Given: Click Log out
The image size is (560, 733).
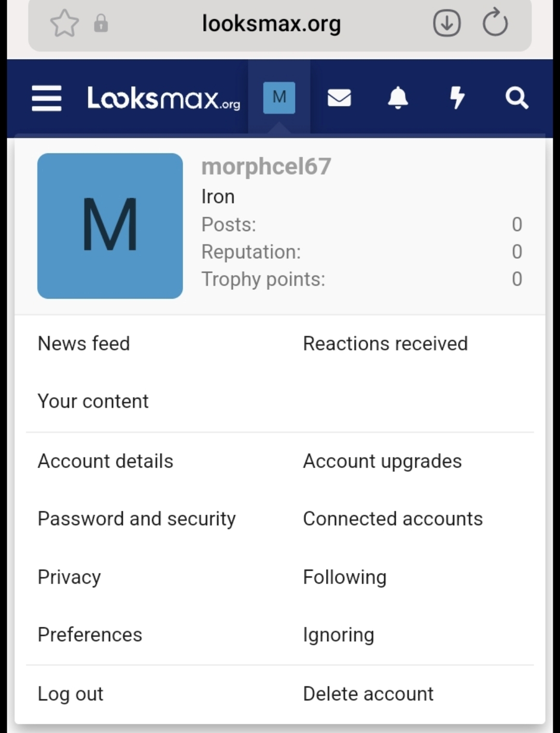Looking at the screenshot, I should [x=71, y=694].
